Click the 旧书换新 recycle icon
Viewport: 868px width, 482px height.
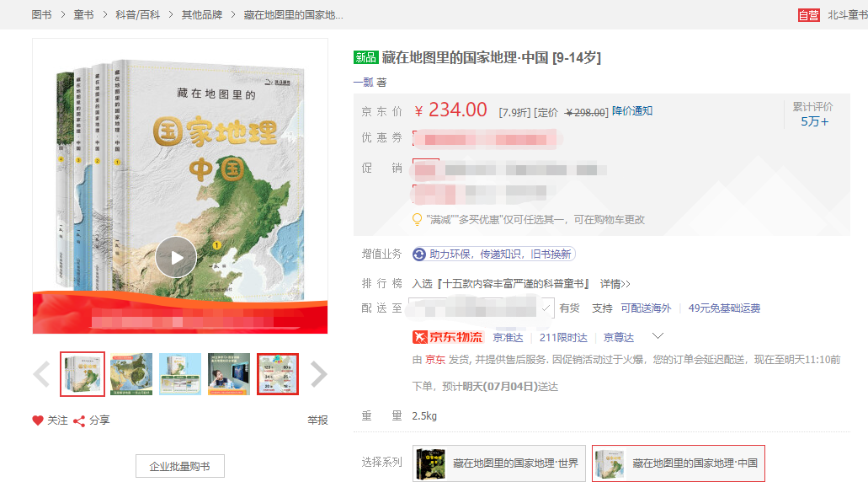pyautogui.click(x=419, y=254)
